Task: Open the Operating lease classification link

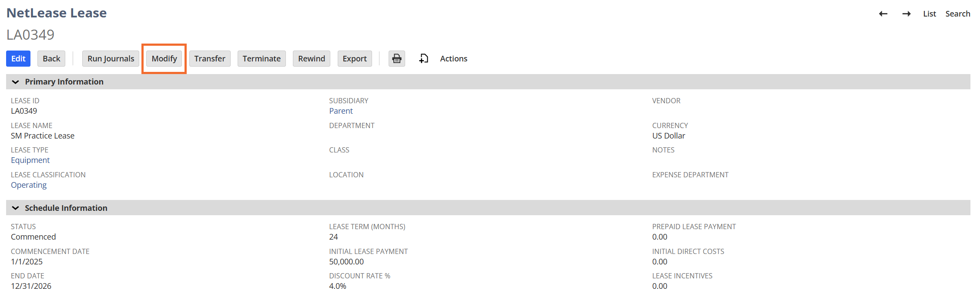Action: pos(29,185)
